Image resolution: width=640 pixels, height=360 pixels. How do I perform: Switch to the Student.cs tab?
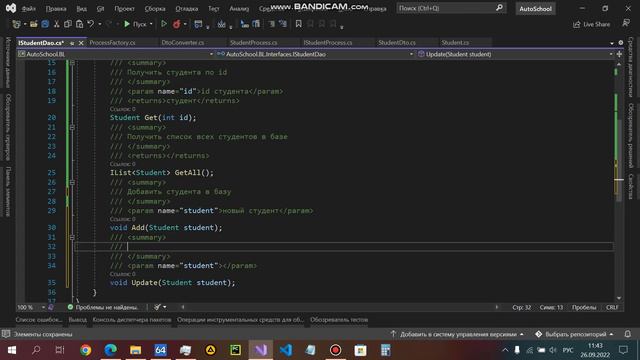[455, 42]
